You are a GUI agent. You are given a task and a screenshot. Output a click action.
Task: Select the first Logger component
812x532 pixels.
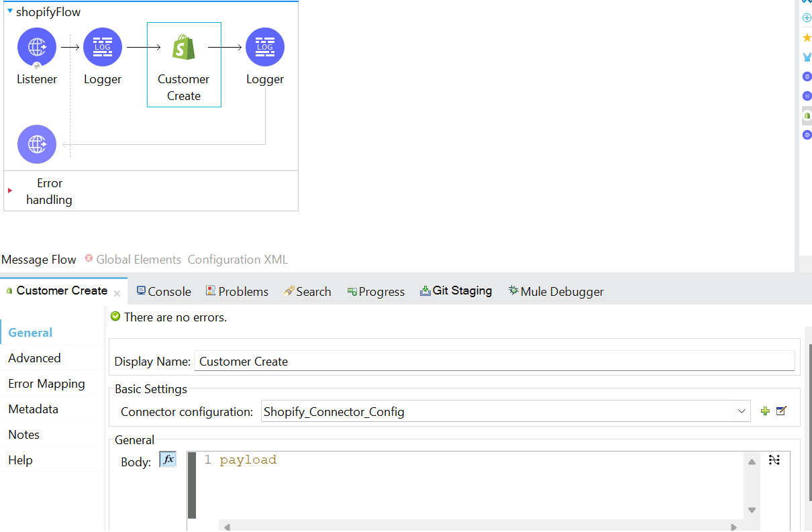[103, 47]
